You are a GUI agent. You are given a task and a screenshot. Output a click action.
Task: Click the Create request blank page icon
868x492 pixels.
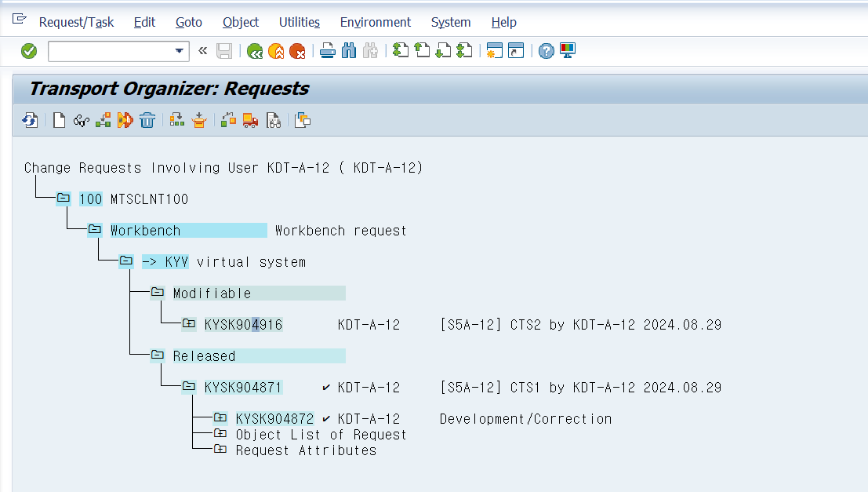point(59,120)
